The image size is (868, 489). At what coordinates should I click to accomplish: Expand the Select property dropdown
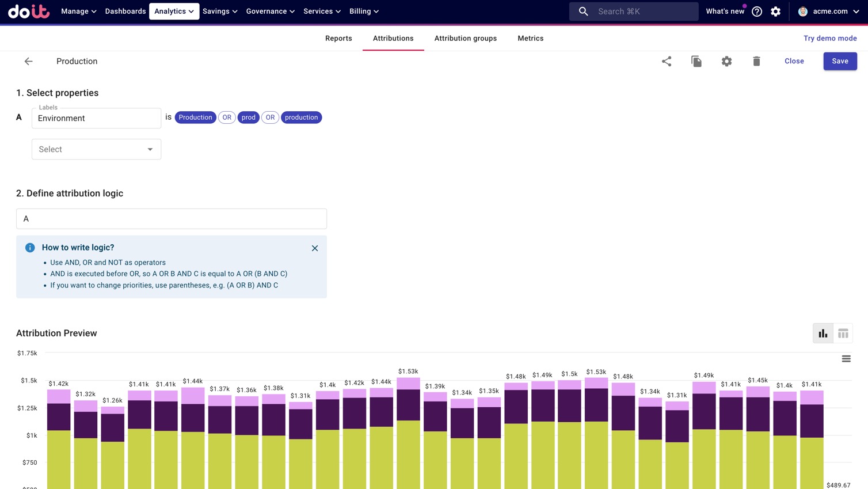pos(96,149)
